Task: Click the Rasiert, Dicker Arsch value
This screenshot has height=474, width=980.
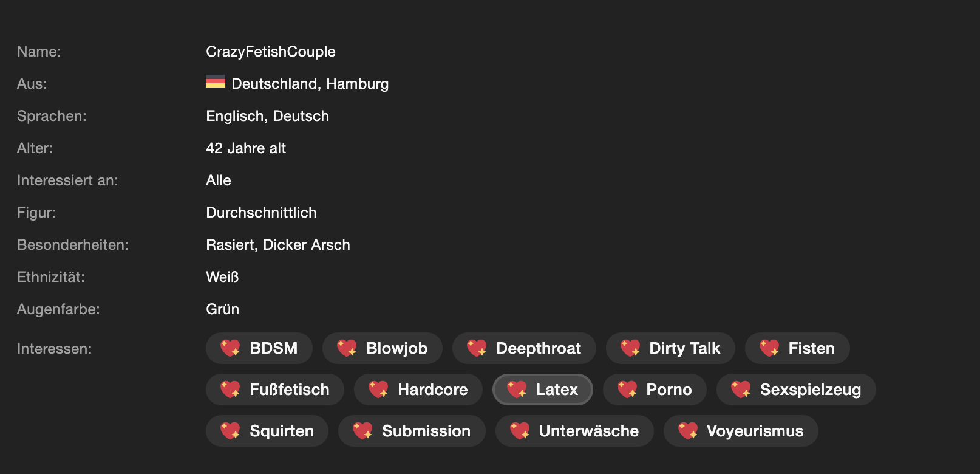Action: pos(278,245)
